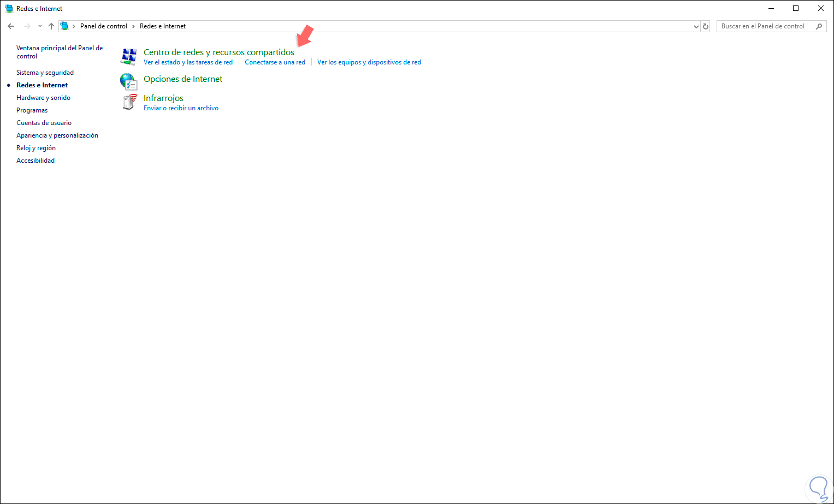Click the Infrarrojos device icon

coord(129,102)
